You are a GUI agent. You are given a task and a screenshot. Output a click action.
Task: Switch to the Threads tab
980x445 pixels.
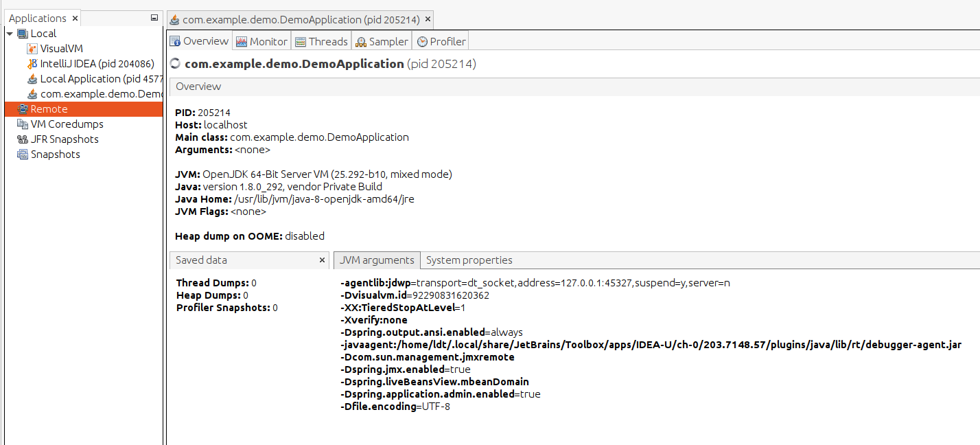pyautogui.click(x=322, y=41)
